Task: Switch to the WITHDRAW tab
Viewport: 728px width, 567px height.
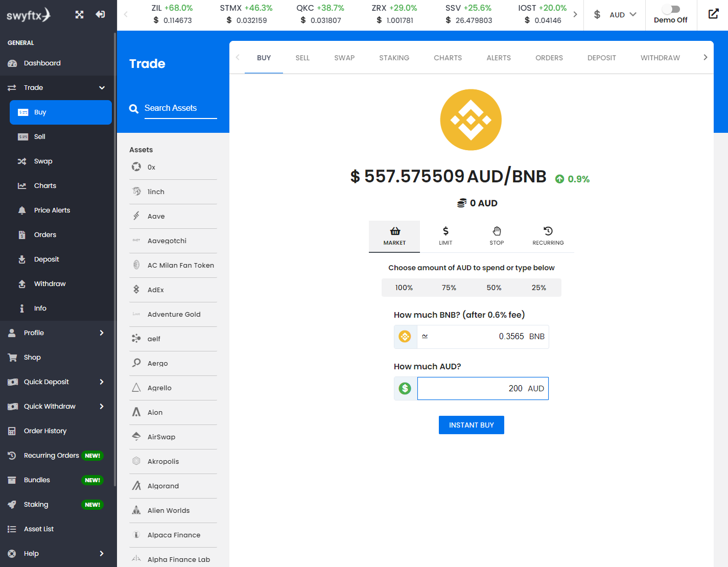Action: [660, 58]
